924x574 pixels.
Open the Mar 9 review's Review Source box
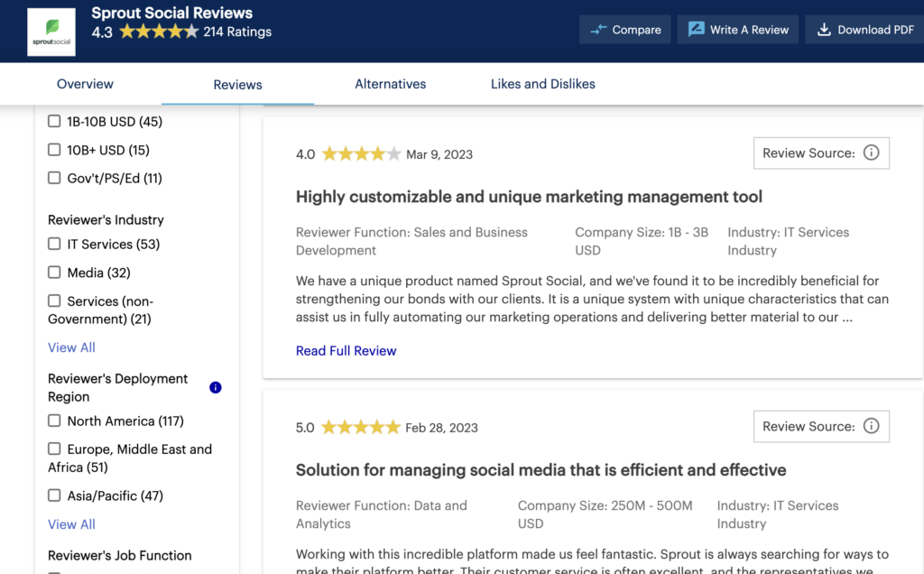820,153
